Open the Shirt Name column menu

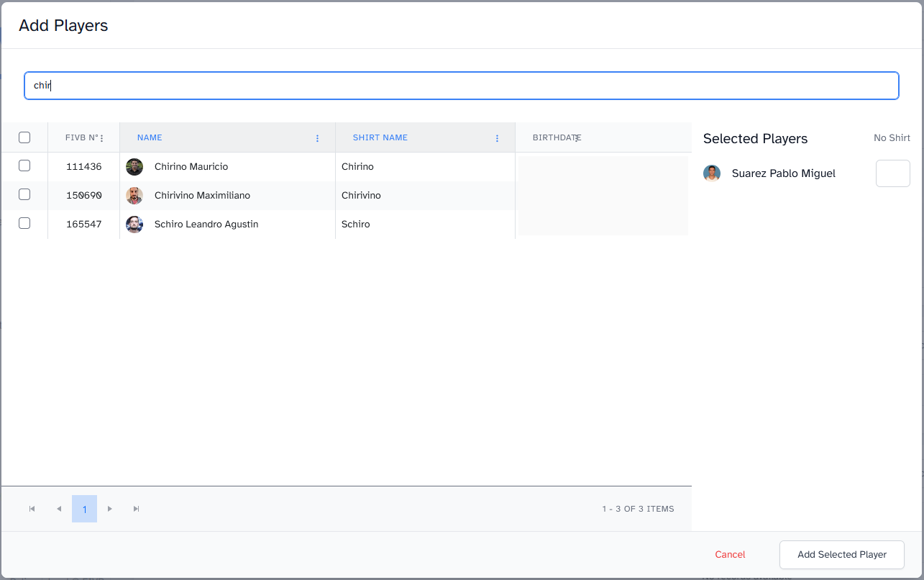[x=498, y=138]
